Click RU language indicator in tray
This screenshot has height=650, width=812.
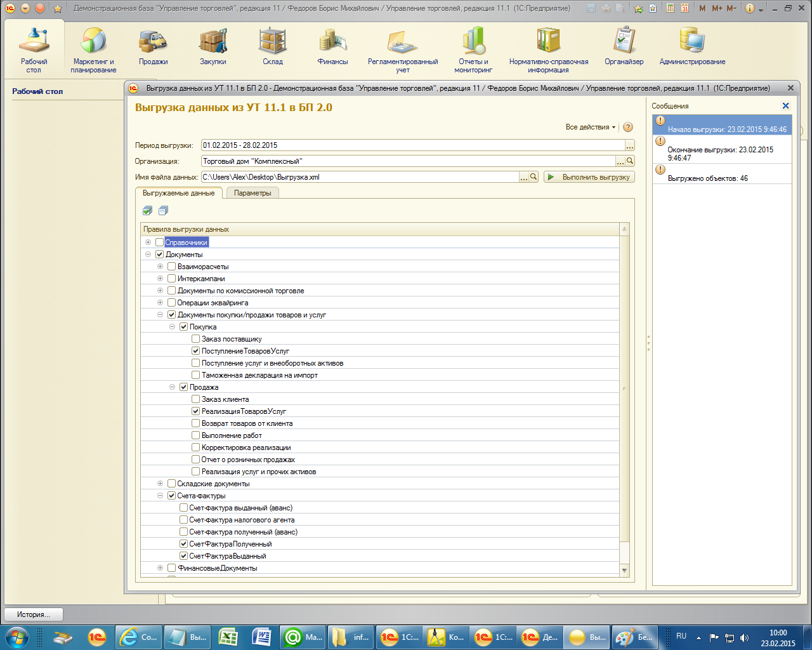[x=681, y=636]
